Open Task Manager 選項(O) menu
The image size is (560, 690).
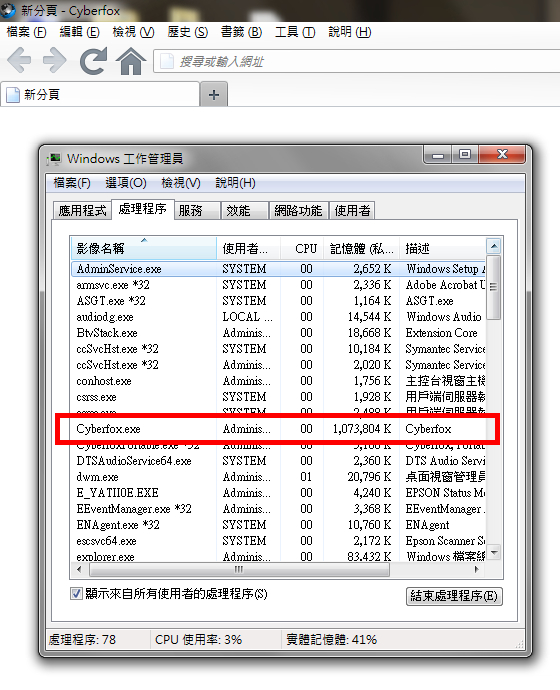pos(126,183)
